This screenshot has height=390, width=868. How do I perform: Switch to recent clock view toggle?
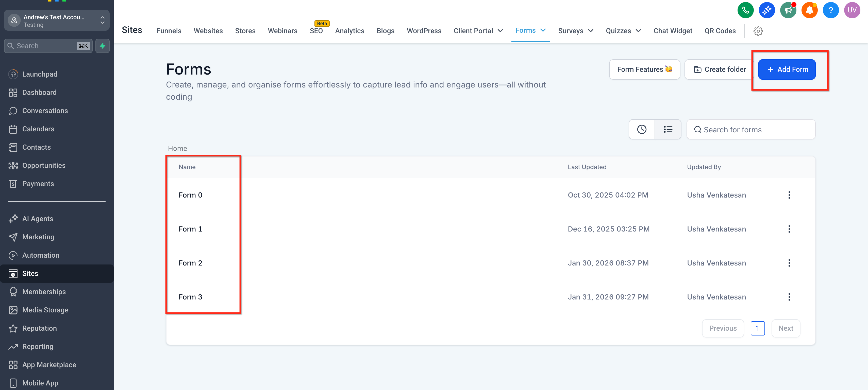642,129
